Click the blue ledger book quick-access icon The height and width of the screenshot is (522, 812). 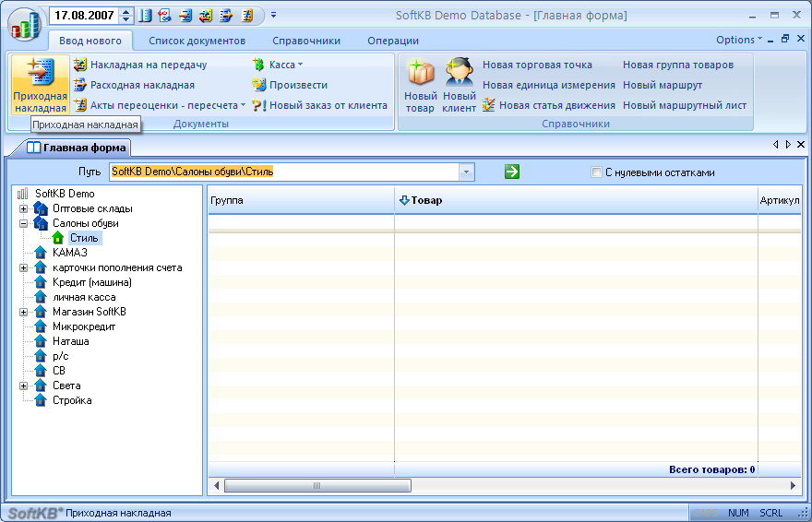point(146,16)
